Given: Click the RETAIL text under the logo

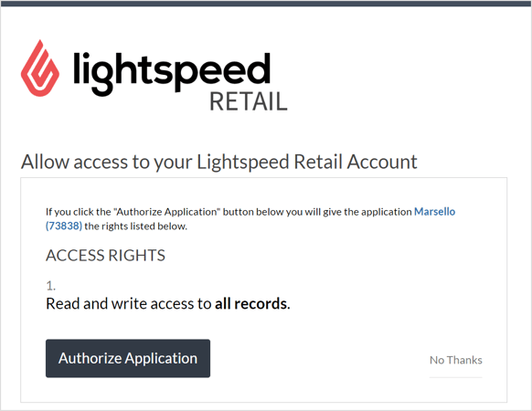Looking at the screenshot, I should 249,101.
